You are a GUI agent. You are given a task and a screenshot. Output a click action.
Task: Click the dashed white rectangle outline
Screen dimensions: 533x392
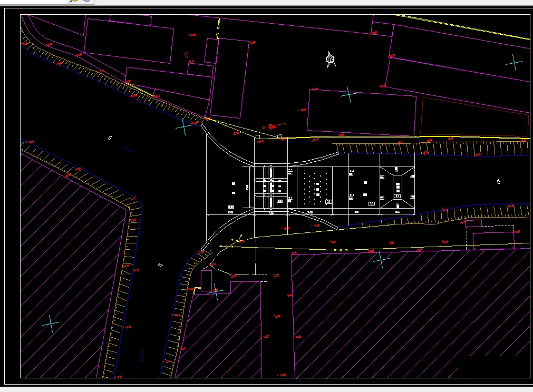[490, 238]
